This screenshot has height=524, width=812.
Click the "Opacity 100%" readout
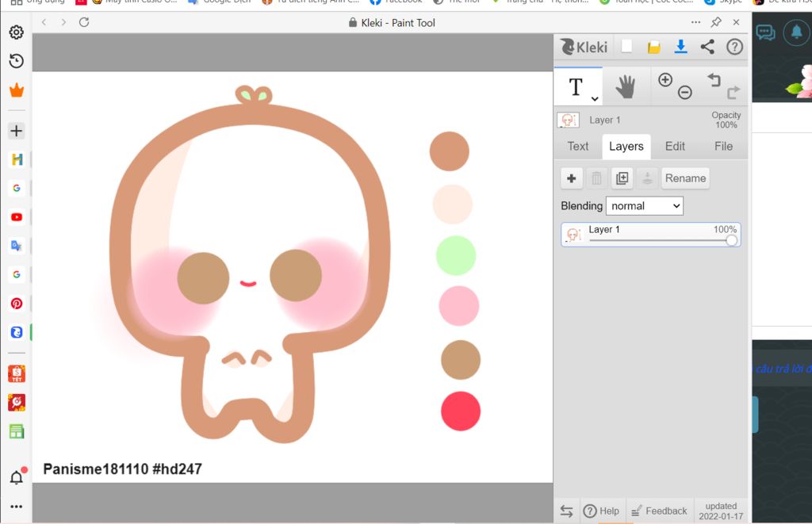[726, 120]
